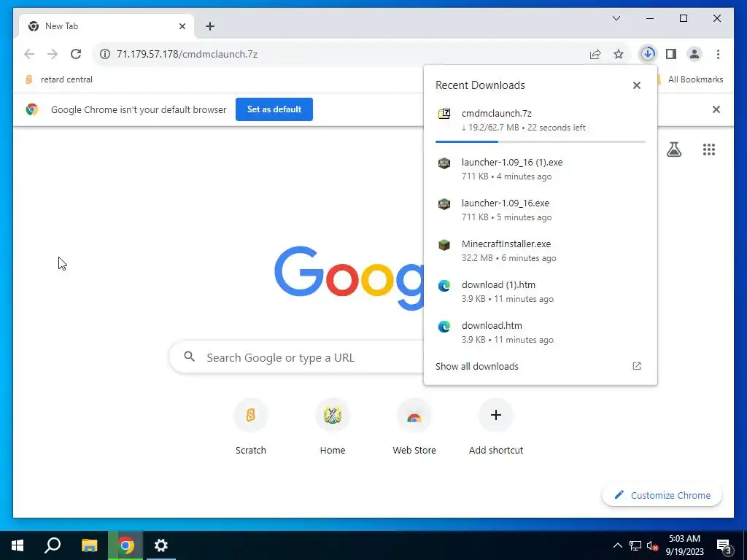Click Set as default button
This screenshot has height=560, width=747.
point(274,109)
